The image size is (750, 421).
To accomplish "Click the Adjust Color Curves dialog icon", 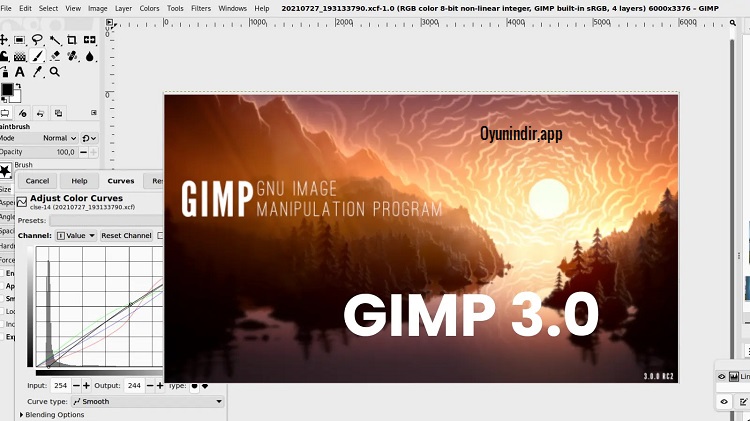I will (22, 202).
